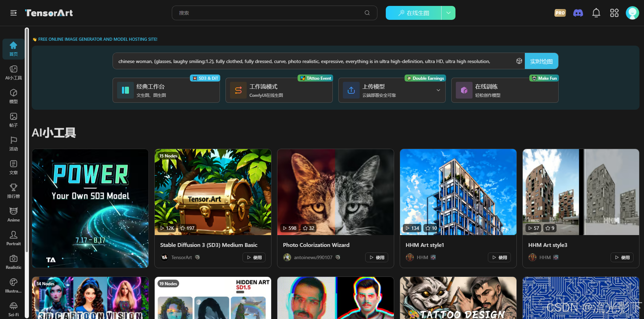The image size is (644, 319).
Task: Open the Discord icon link
Action: point(578,13)
